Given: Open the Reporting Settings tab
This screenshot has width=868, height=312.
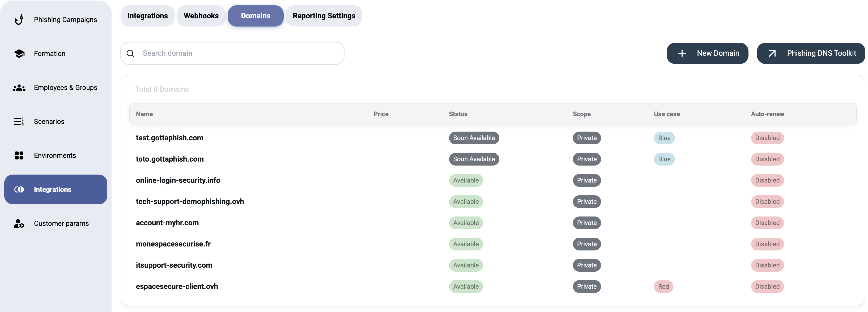Looking at the screenshot, I should pyautogui.click(x=324, y=16).
